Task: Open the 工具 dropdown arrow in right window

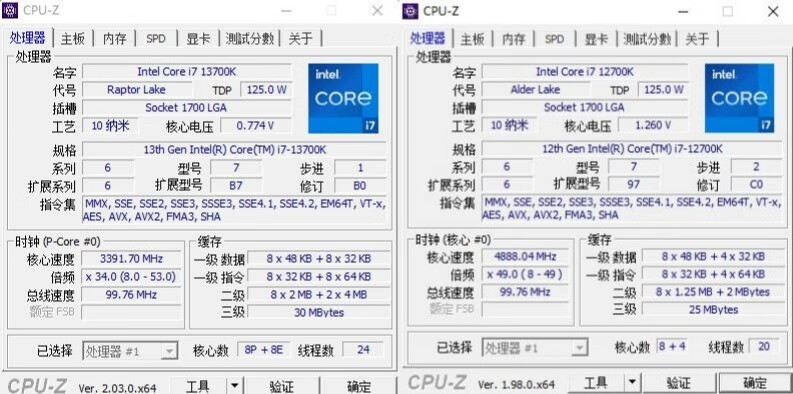Action: pyautogui.click(x=632, y=382)
